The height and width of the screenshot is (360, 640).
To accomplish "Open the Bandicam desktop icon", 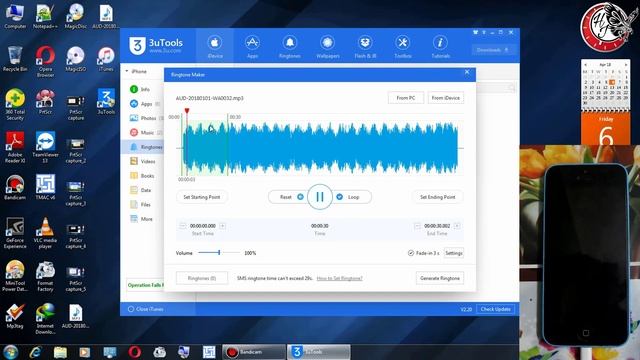I will pos(15,188).
